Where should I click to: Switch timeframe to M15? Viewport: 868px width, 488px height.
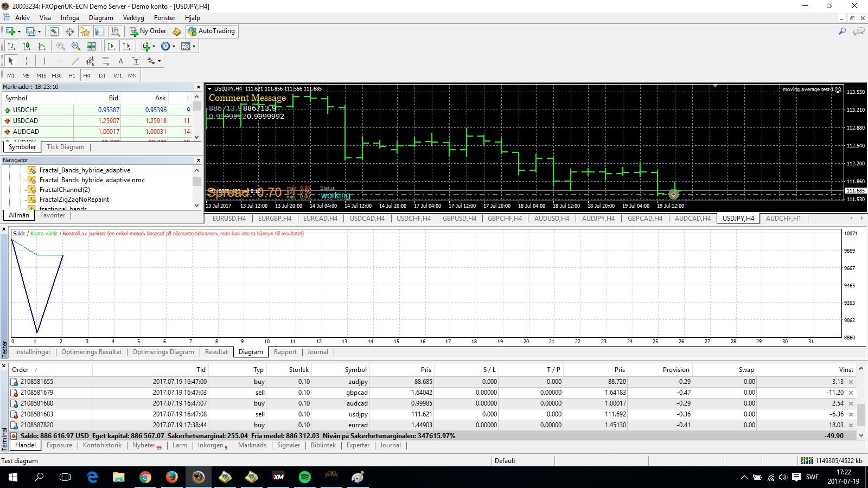pyautogui.click(x=41, y=75)
